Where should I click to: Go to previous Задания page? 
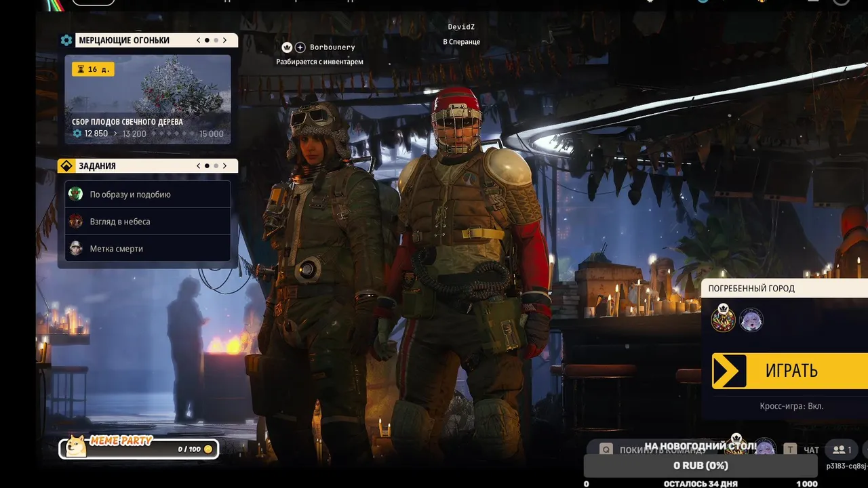(198, 165)
